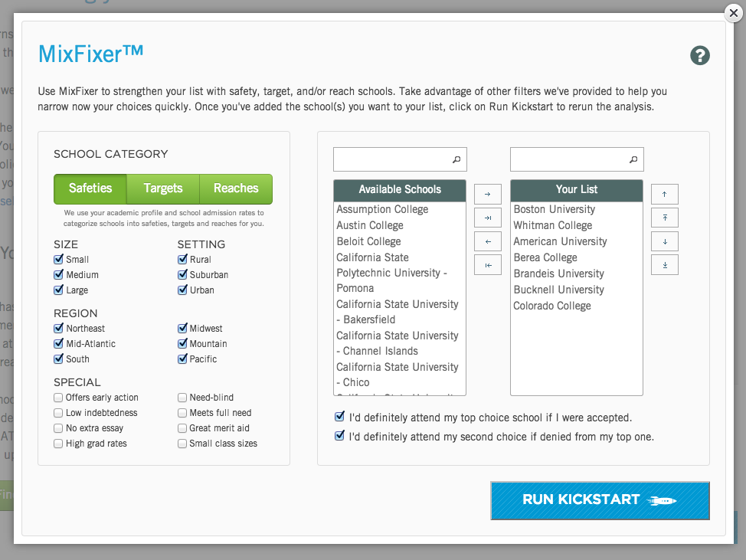Enable the Need-blind special filter

[182, 398]
